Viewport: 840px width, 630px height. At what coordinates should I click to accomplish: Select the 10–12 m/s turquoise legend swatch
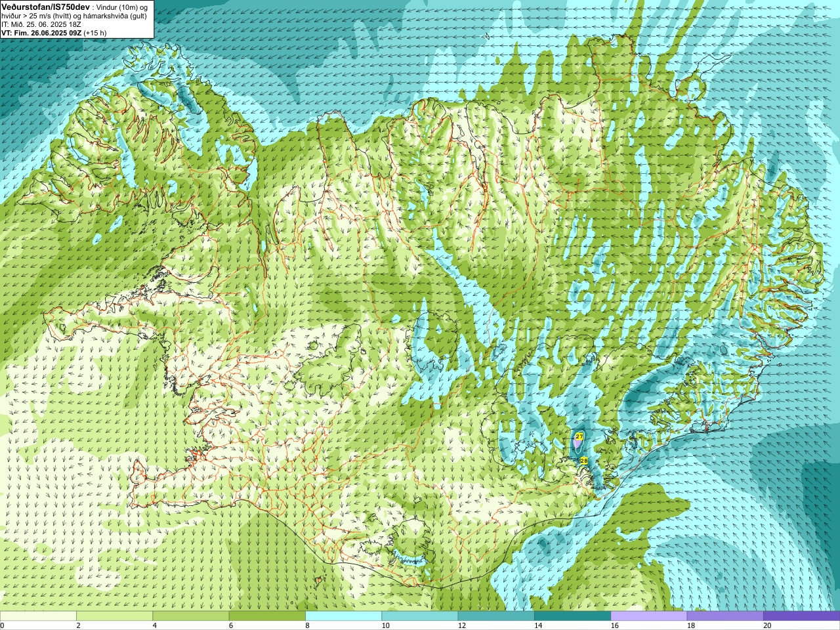419,616
